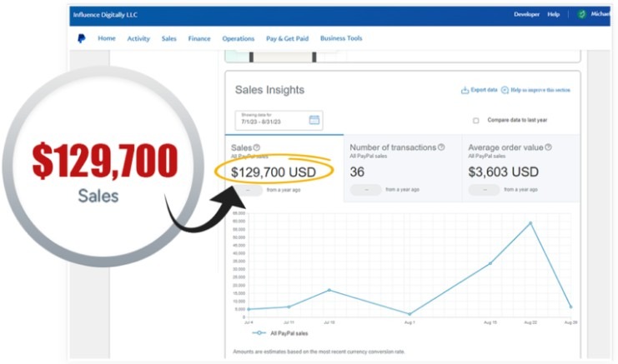Enable Compare data to last year checkbox

pyautogui.click(x=475, y=120)
